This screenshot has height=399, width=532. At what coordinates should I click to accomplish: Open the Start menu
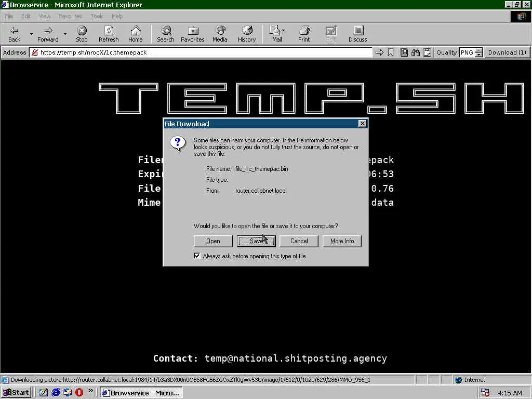point(16,393)
